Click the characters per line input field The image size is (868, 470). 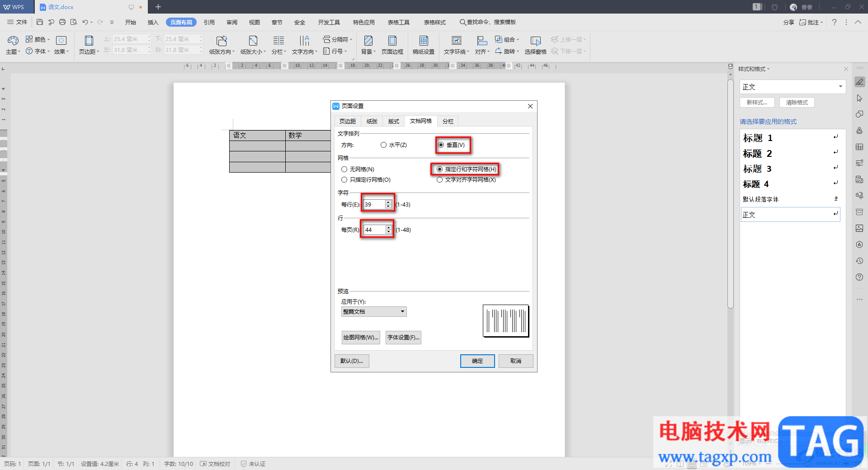coord(374,205)
